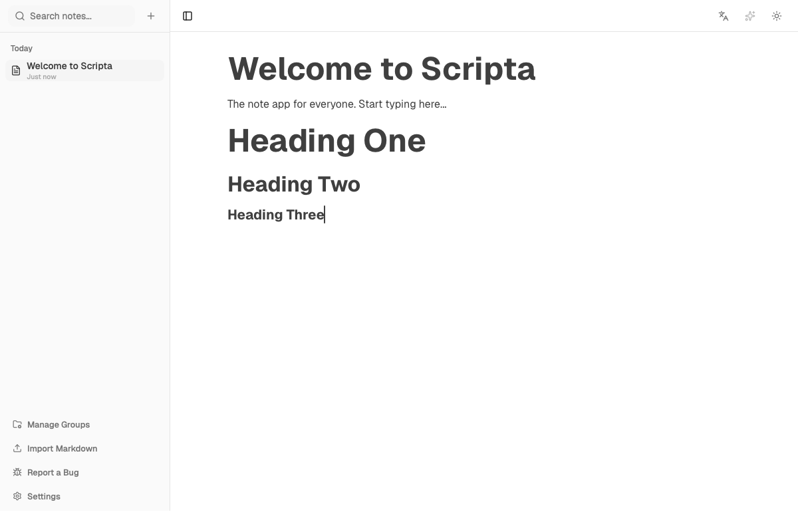This screenshot has width=798, height=532.
Task: Open the AI sparkle assistant
Action: coord(750,16)
